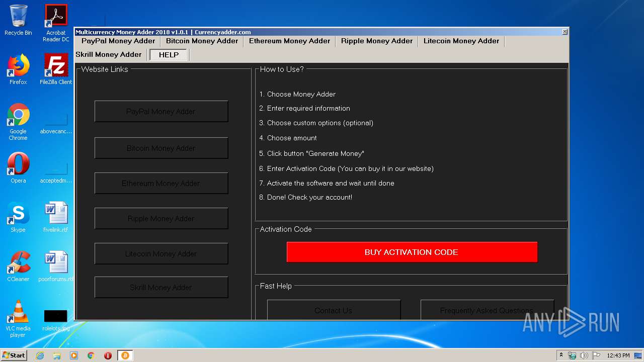Image resolution: width=644 pixels, height=362 pixels.
Task: Select the Bitcoin app taskbar button
Action: (125, 355)
